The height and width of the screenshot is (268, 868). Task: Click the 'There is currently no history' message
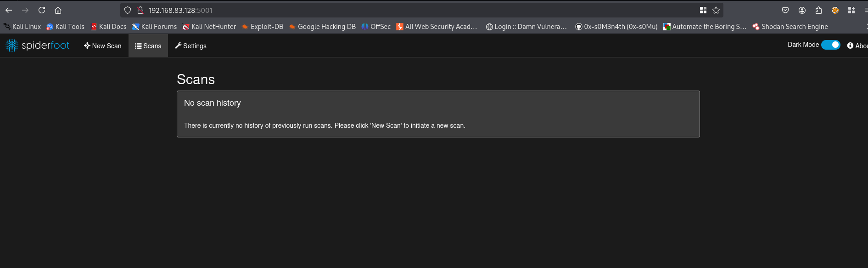point(325,125)
